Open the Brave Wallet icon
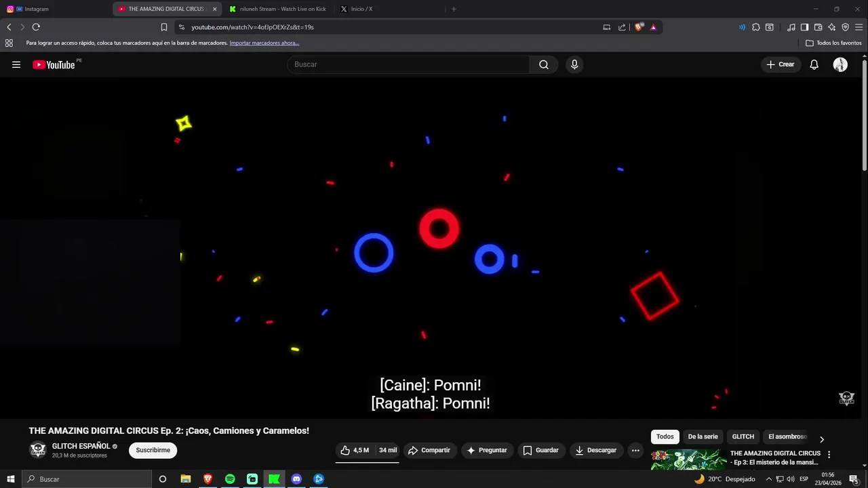 [x=818, y=27]
